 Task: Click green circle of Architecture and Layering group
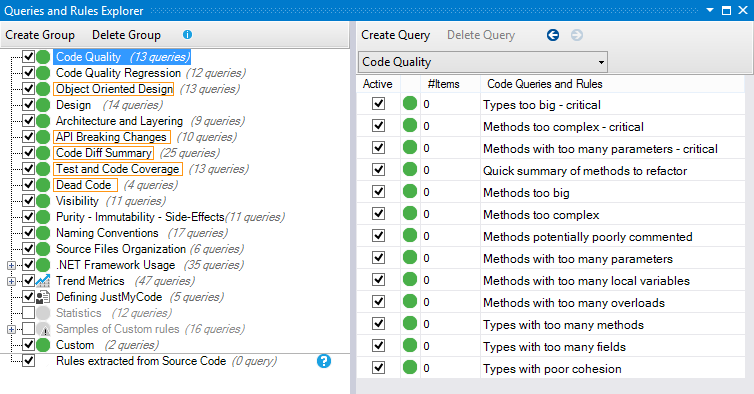[x=43, y=121]
